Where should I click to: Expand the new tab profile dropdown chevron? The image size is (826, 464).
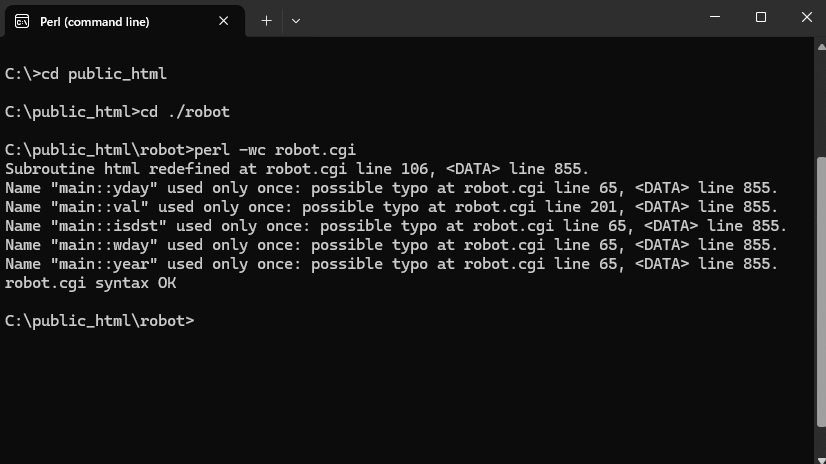click(x=296, y=20)
